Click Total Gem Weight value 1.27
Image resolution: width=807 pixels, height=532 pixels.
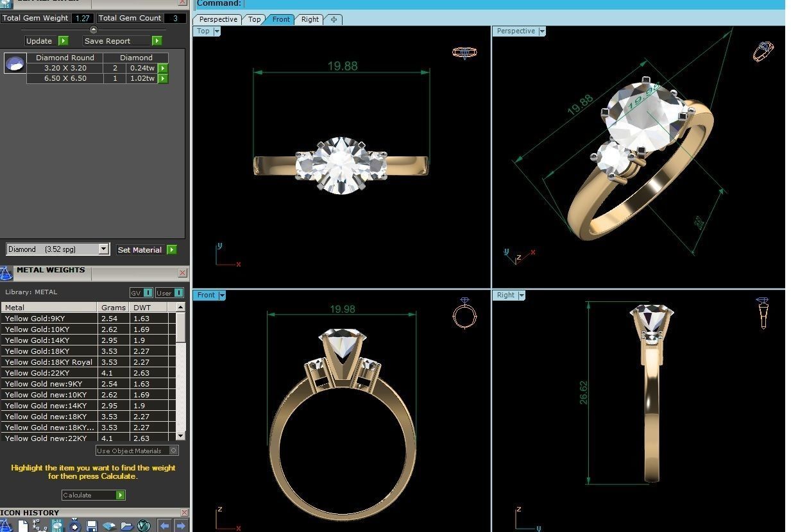82,18
